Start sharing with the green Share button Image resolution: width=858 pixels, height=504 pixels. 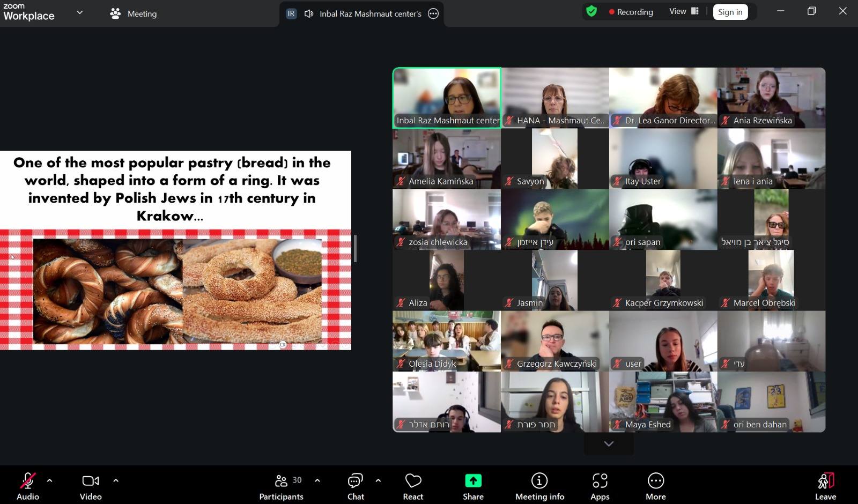coord(473,487)
